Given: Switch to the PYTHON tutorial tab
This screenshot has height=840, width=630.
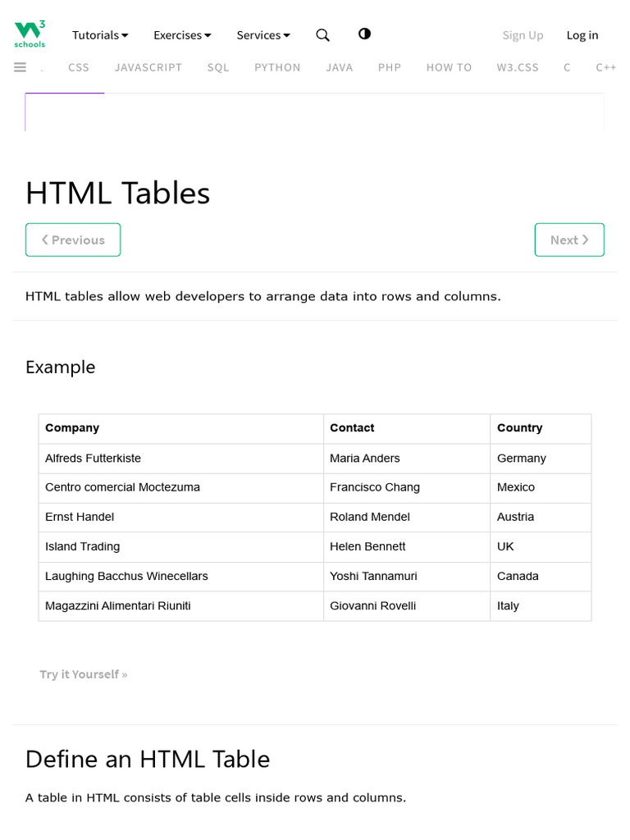Looking at the screenshot, I should point(277,67).
